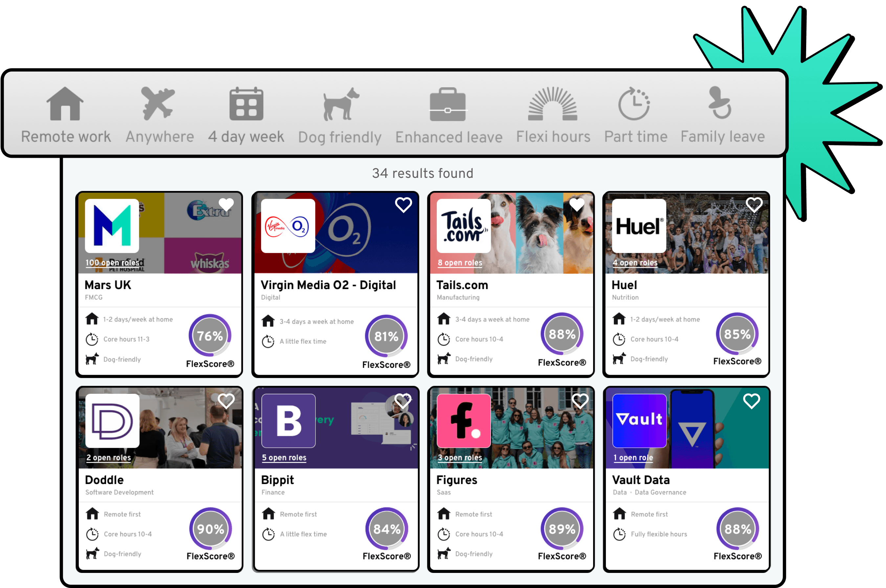
Task: Pick the 4 day week calendar icon
Action: [x=246, y=104]
